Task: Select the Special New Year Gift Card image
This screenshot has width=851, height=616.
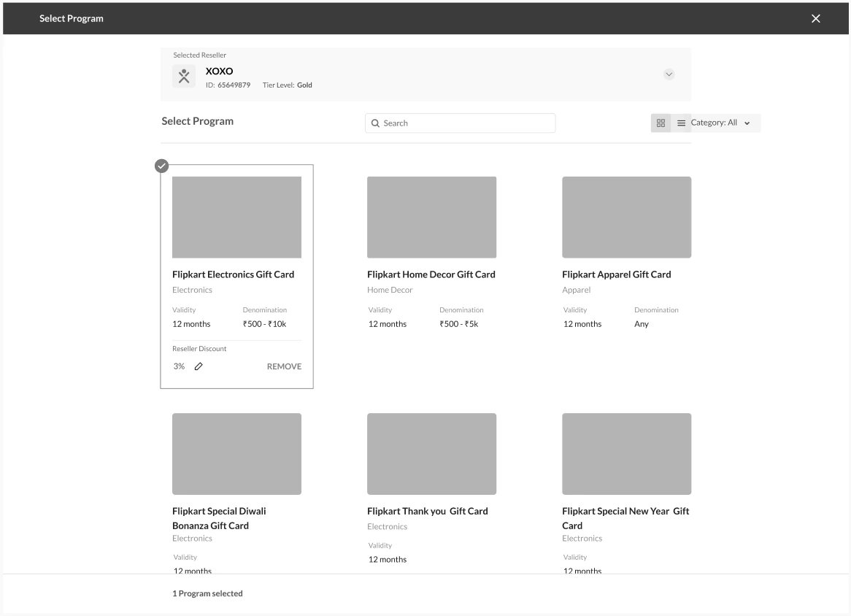Action: (626, 454)
